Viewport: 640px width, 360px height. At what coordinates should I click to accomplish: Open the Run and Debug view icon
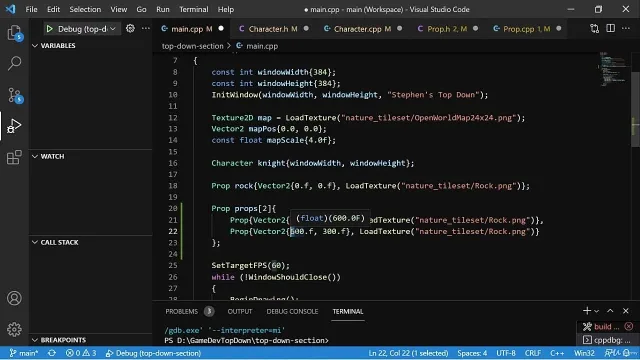point(14,126)
